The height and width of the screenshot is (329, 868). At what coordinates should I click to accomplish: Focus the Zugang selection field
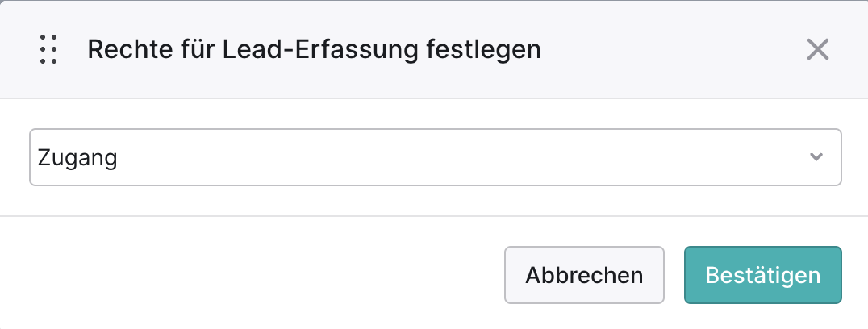click(x=435, y=157)
